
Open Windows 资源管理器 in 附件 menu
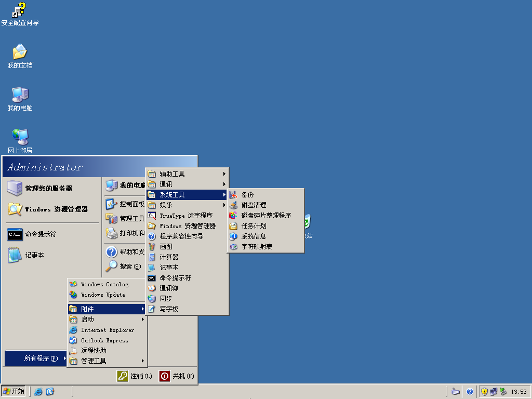(187, 226)
